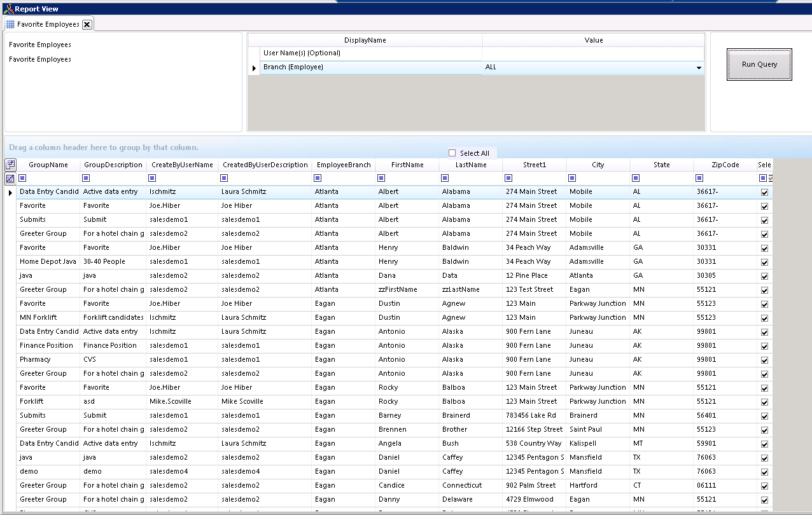Uncheck the Home Depot Java row checkbox
The image size is (812, 515).
(764, 262)
